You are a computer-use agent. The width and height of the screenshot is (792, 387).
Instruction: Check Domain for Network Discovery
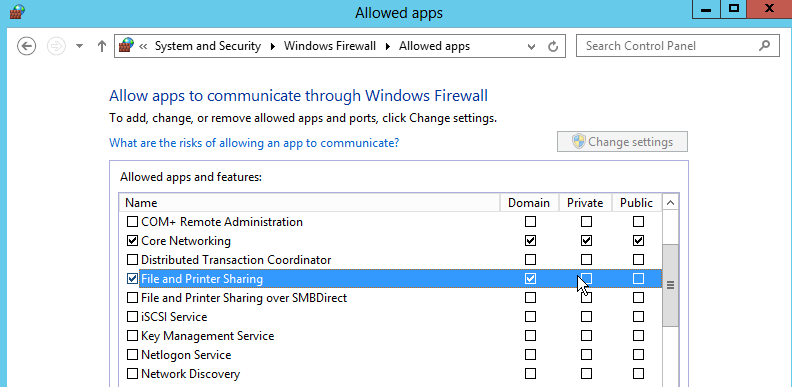[x=530, y=374]
